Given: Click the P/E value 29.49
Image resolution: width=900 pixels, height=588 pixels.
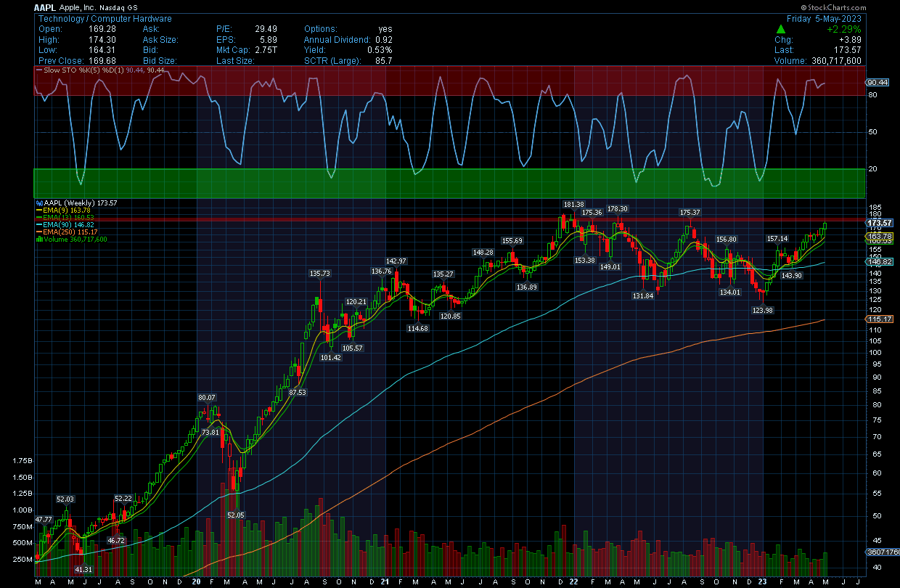Looking at the screenshot, I should [267, 29].
